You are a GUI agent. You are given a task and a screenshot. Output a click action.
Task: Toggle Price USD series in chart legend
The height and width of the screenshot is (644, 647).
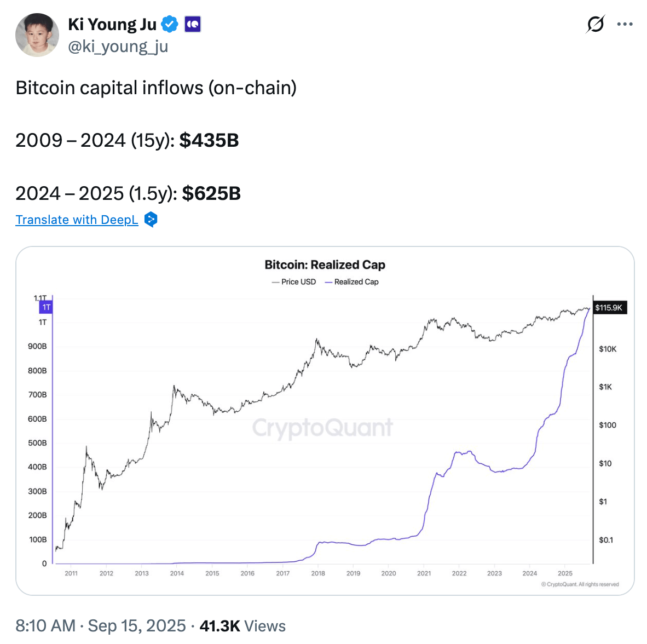[x=294, y=281]
